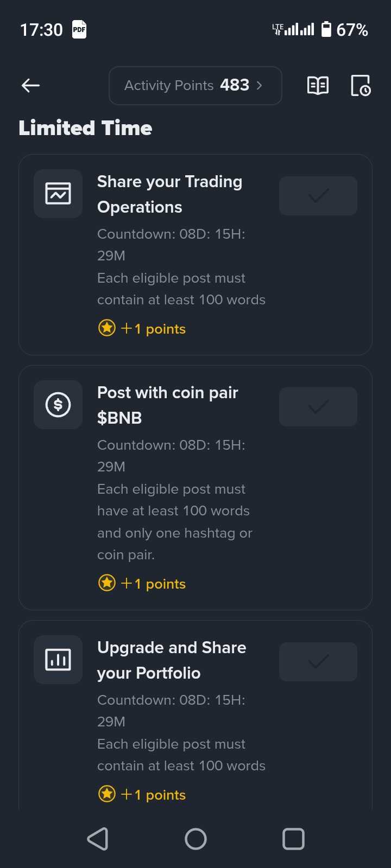Open the points history clock icon
391x868 pixels.
[361, 85]
